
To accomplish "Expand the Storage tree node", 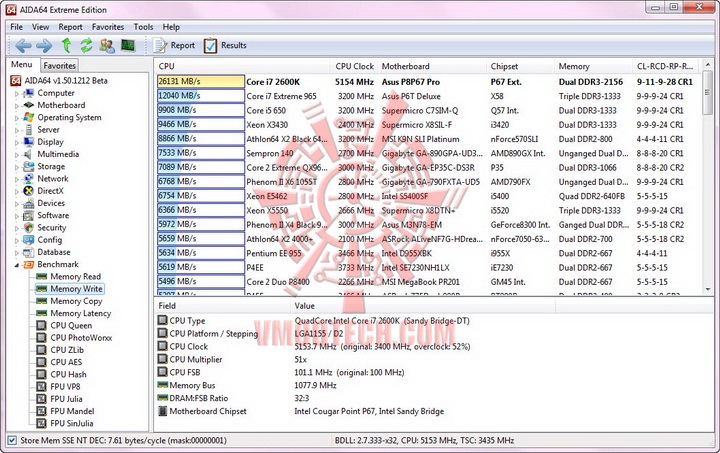I will pos(17,167).
